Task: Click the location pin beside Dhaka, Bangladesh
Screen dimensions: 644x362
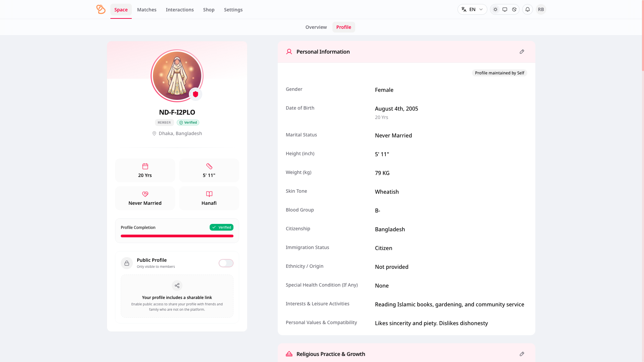Action: click(x=154, y=133)
